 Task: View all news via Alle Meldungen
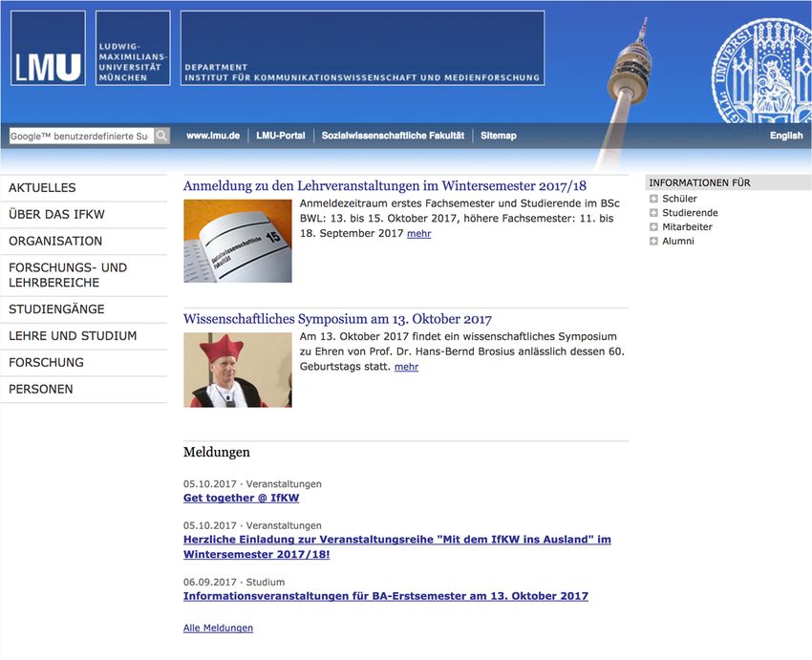[x=218, y=628]
